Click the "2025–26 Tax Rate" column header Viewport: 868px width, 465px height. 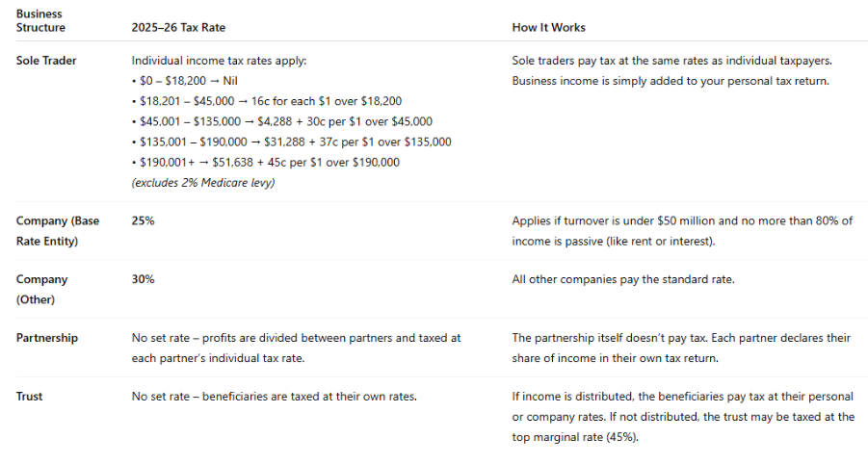pyautogui.click(x=177, y=28)
